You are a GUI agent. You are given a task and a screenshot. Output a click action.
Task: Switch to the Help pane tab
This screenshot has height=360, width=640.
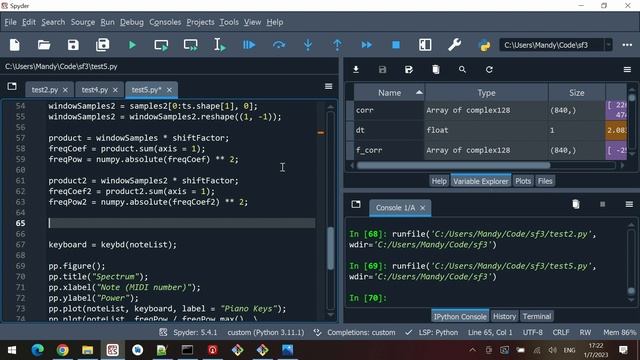coord(439,181)
